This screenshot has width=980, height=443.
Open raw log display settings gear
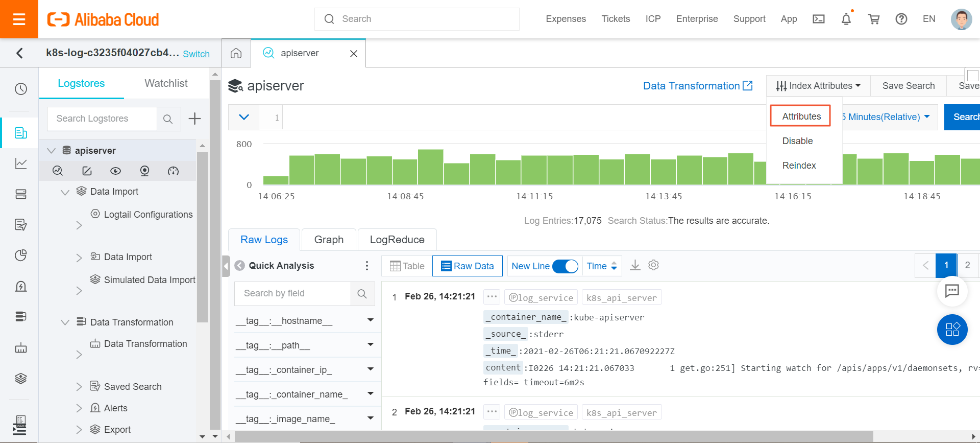[x=653, y=265]
